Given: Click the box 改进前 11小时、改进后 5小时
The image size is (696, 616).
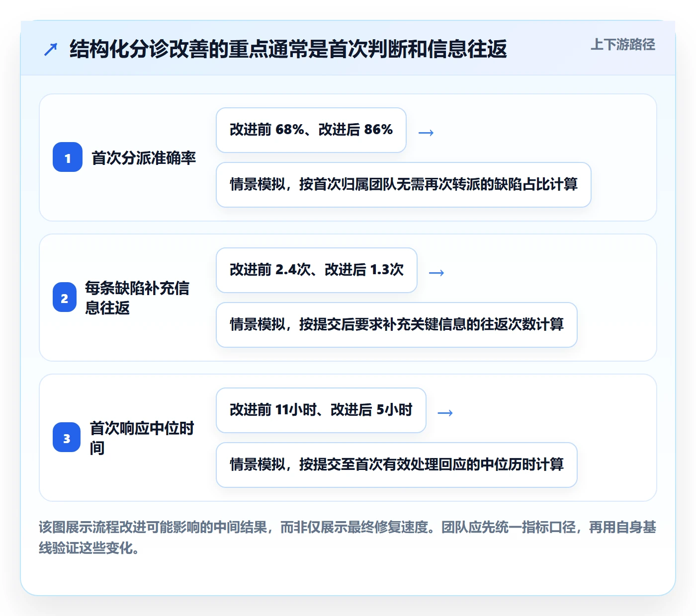Looking at the screenshot, I should pos(321,410).
